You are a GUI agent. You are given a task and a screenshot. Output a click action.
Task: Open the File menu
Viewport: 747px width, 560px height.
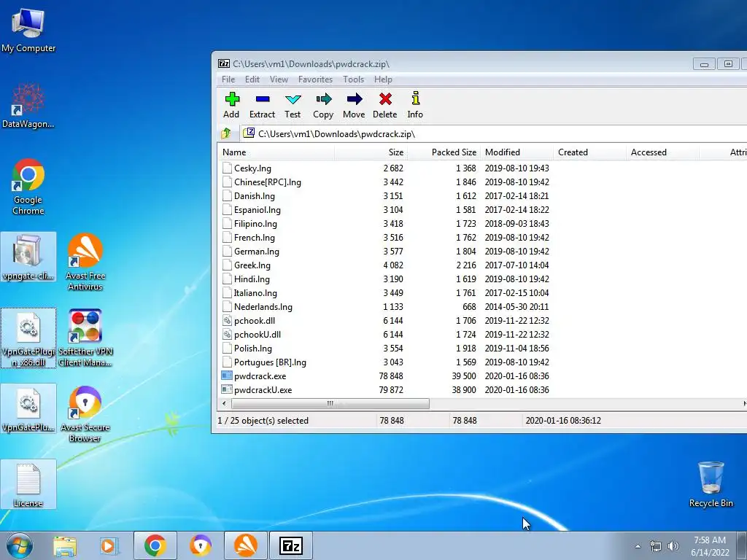coord(228,79)
